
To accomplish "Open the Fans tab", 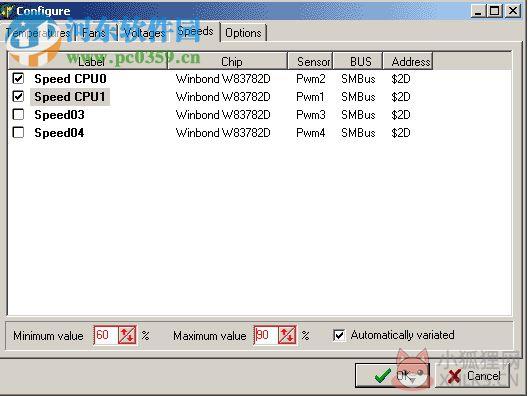I will (x=95, y=33).
